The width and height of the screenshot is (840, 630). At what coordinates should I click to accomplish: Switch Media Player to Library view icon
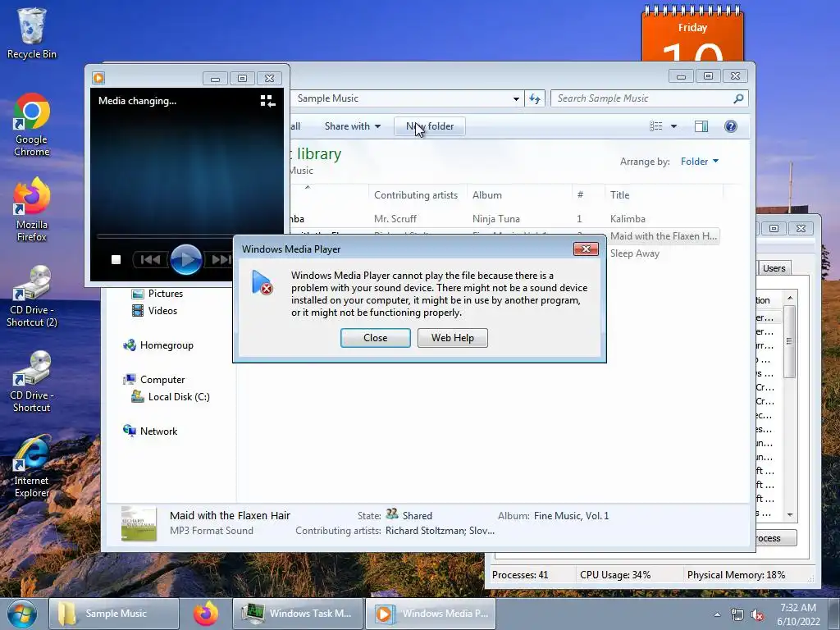coord(267,101)
